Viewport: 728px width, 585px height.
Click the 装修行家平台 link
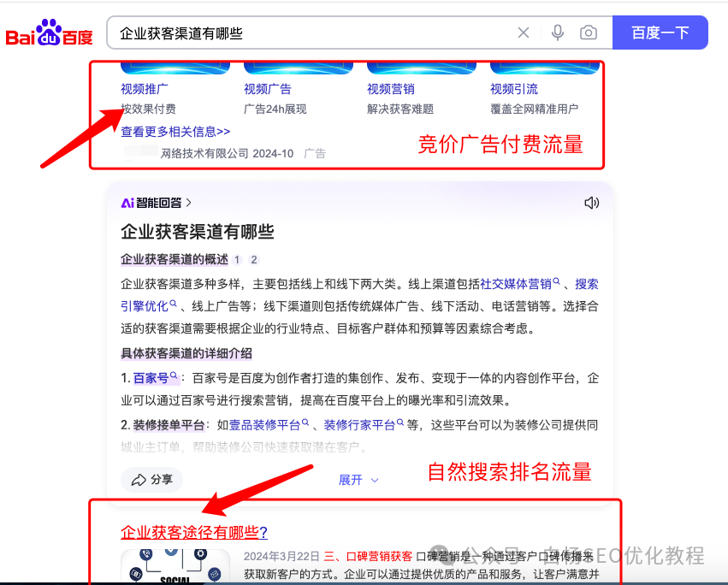pos(360,423)
